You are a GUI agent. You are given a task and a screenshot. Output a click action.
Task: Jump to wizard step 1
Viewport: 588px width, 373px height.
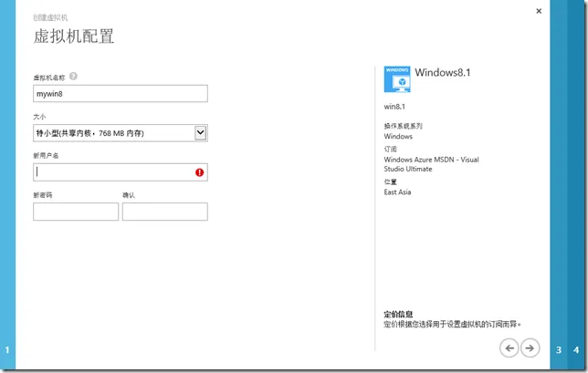(x=7, y=350)
